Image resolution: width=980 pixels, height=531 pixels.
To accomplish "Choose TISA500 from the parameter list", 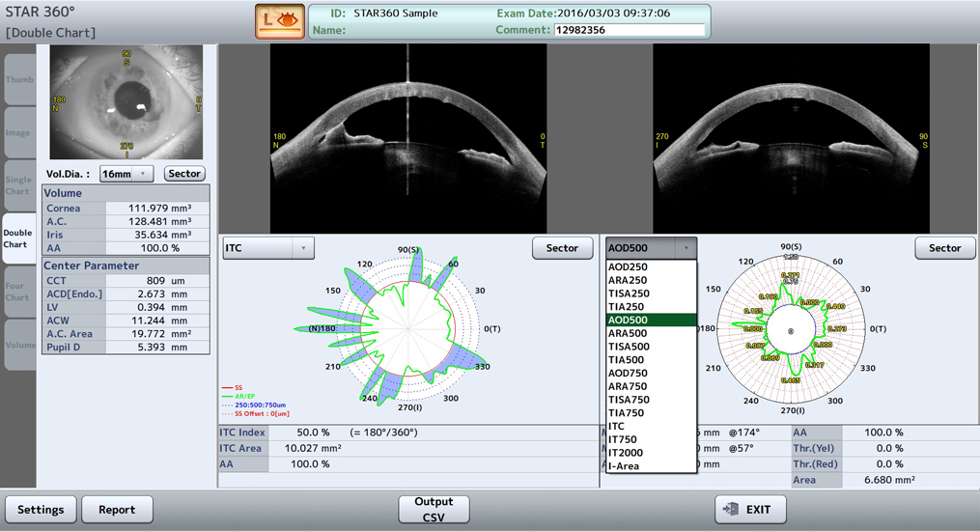I will click(x=629, y=347).
